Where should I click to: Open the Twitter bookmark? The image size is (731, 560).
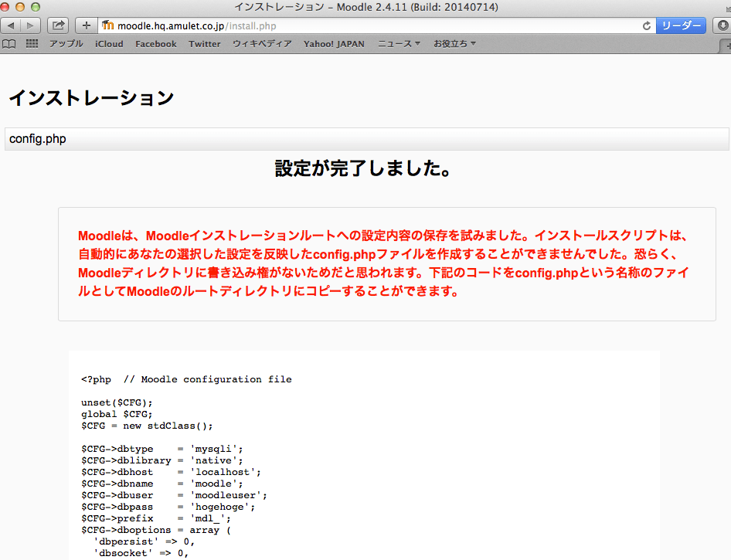point(204,44)
